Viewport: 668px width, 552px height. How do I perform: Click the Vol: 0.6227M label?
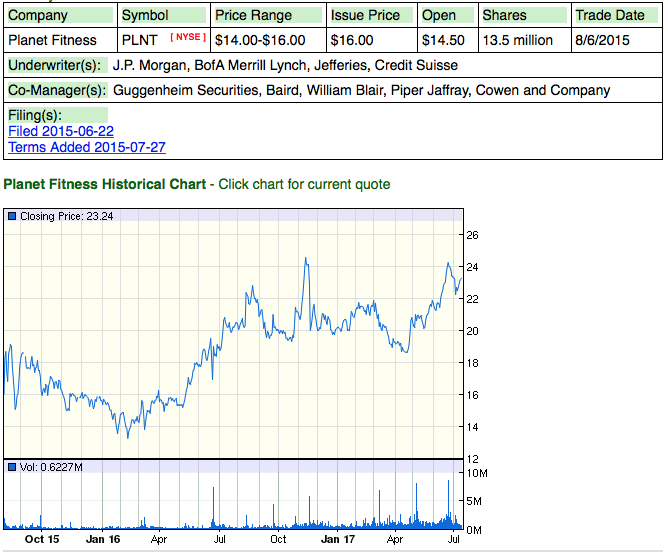pyautogui.click(x=51, y=467)
